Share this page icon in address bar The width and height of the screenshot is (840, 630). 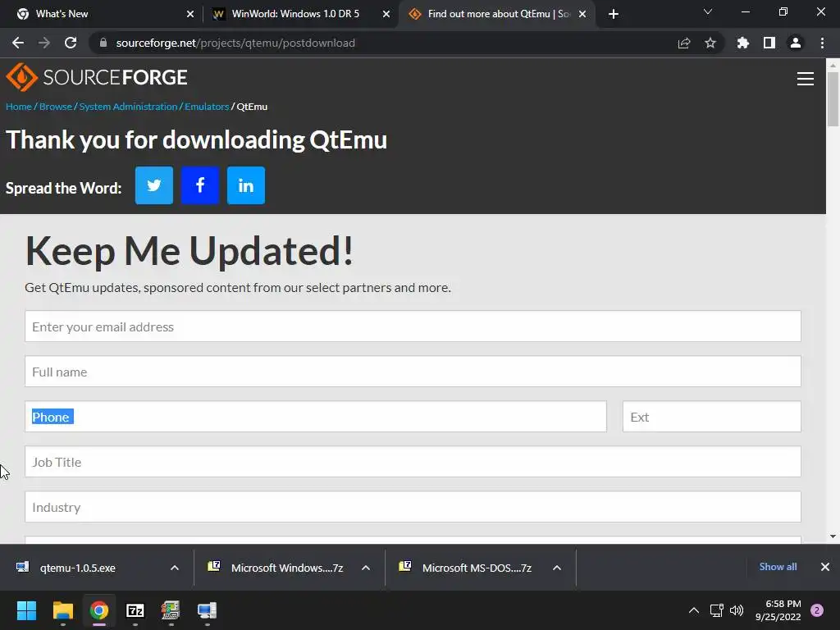coord(684,43)
